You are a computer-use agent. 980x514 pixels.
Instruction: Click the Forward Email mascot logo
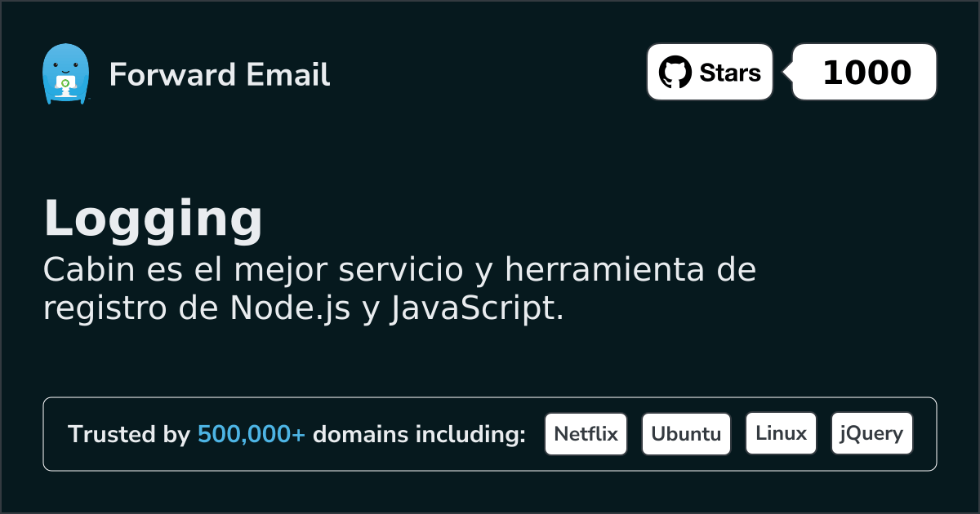65,74
